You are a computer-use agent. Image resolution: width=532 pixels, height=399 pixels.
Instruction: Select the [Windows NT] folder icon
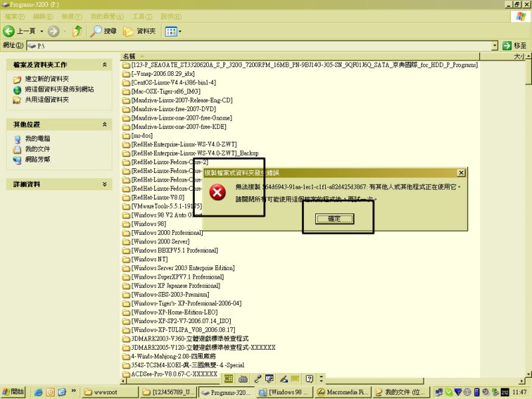tap(126, 259)
